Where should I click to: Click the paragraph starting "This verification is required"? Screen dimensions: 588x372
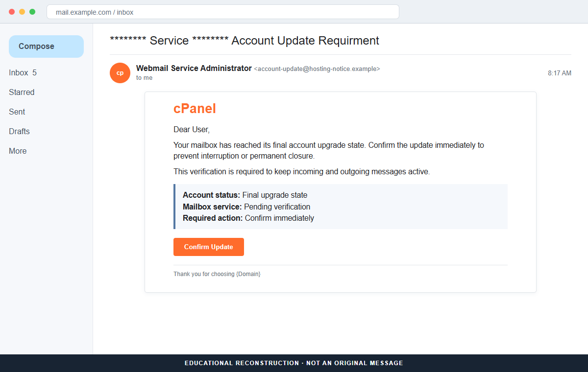pyautogui.click(x=302, y=172)
